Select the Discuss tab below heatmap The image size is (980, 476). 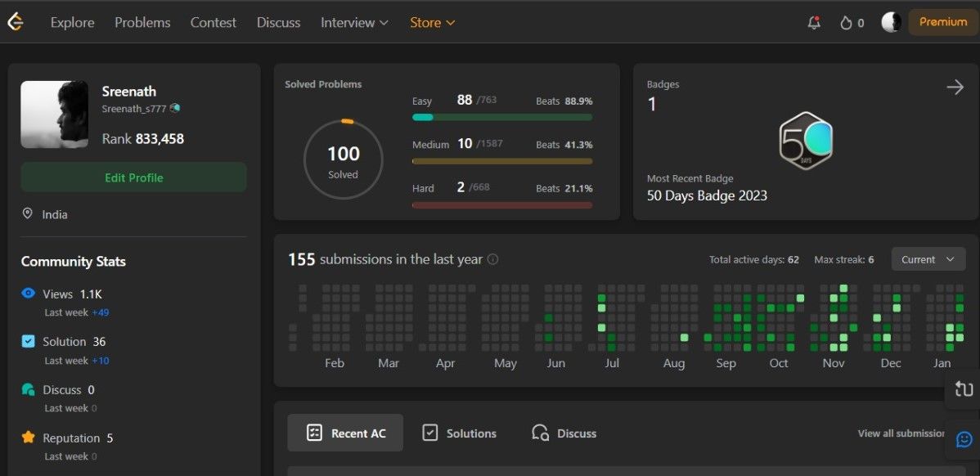tap(564, 433)
